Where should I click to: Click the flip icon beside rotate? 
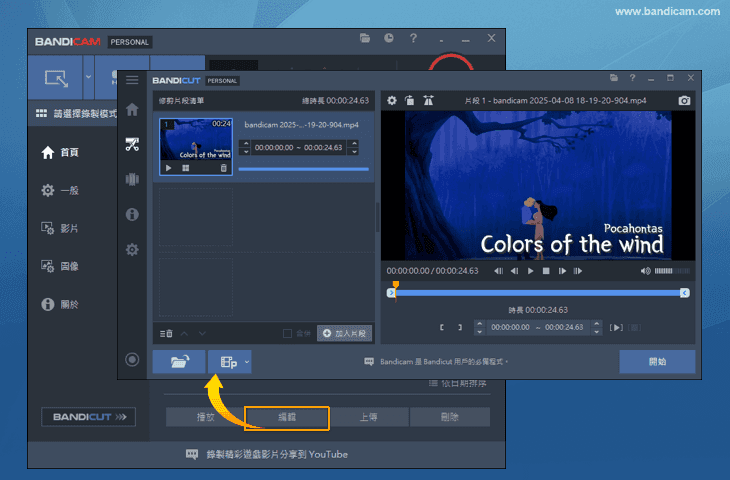(x=428, y=100)
